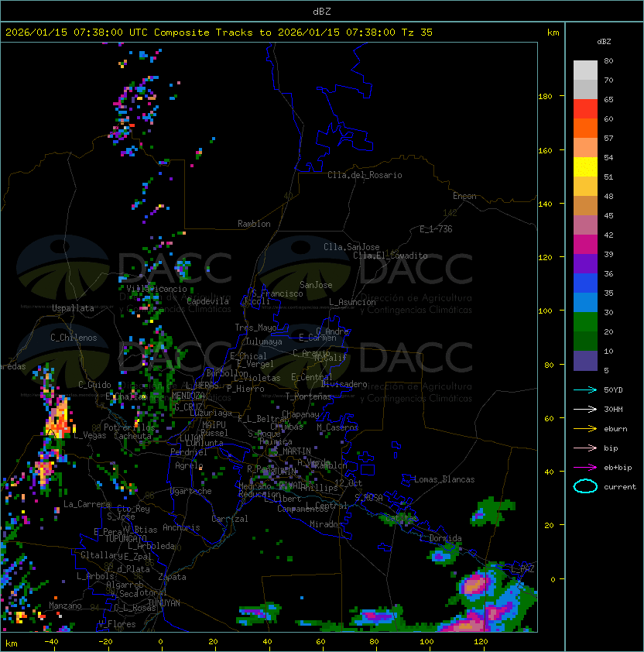Viewport: 644px width, 652px height.
Task: Pick the slate blue 5–10 dBZ swatch
Action: 585,361
